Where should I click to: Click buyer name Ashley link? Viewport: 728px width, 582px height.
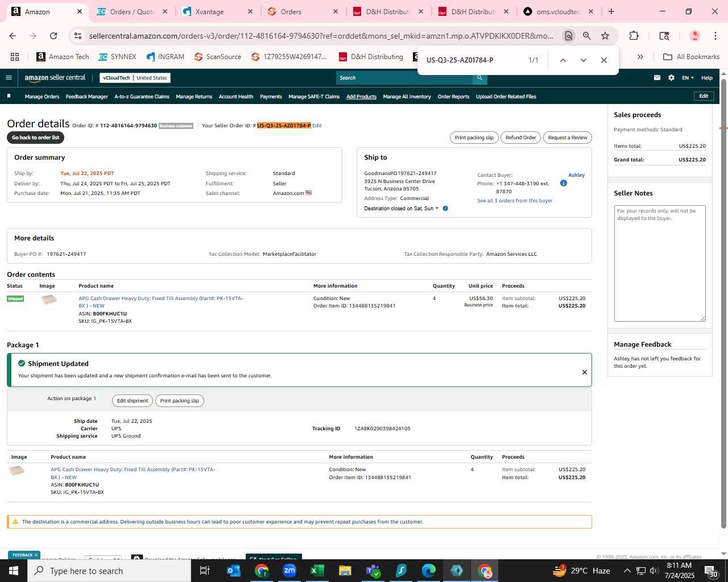(x=576, y=175)
